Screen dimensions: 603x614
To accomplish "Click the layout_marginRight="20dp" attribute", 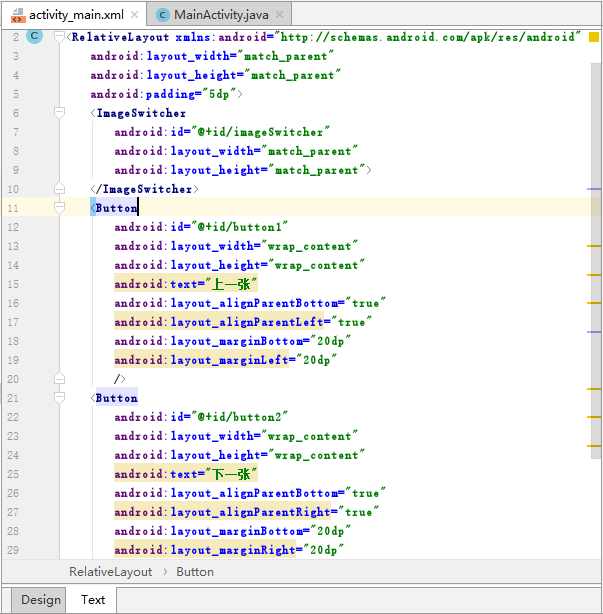I will (229, 550).
